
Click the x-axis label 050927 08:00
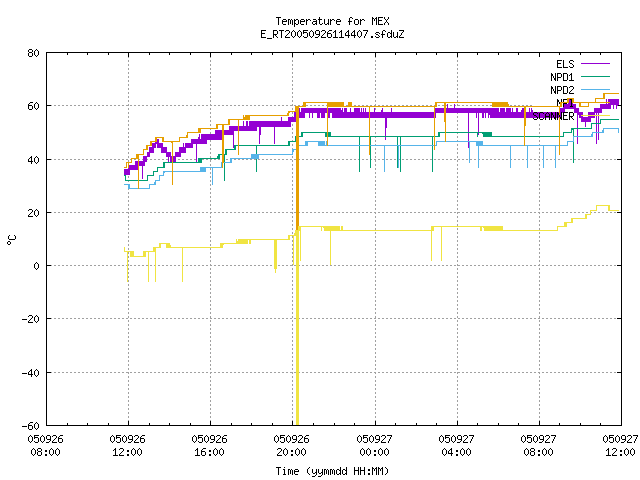(538, 446)
